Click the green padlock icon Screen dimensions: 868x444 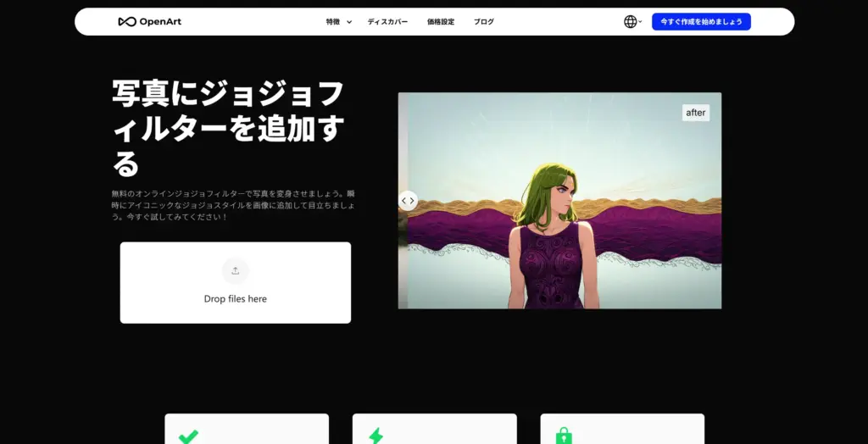coord(564,436)
